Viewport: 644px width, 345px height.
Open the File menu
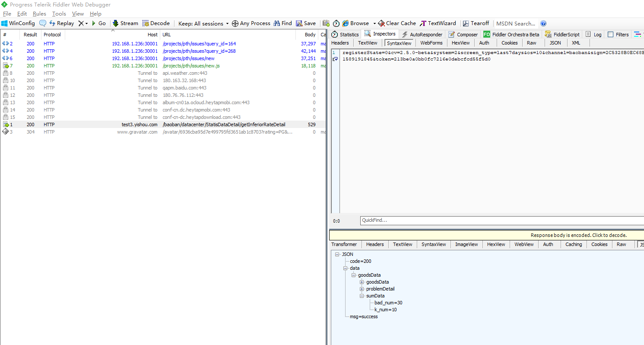point(7,14)
